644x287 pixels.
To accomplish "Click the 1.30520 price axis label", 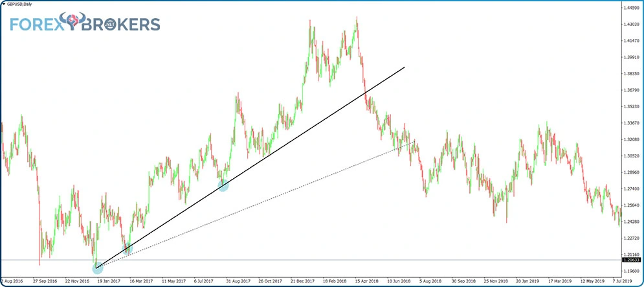I will pos(631,156).
